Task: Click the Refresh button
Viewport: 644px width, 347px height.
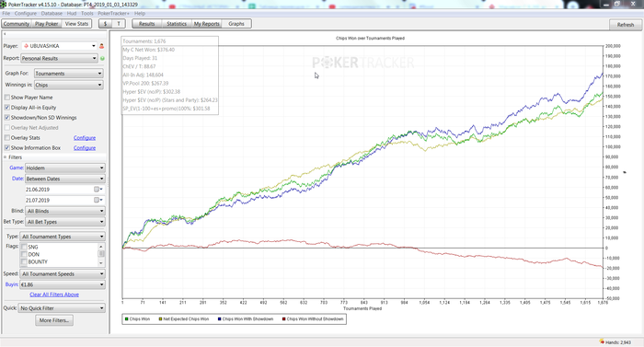Action: (625, 25)
